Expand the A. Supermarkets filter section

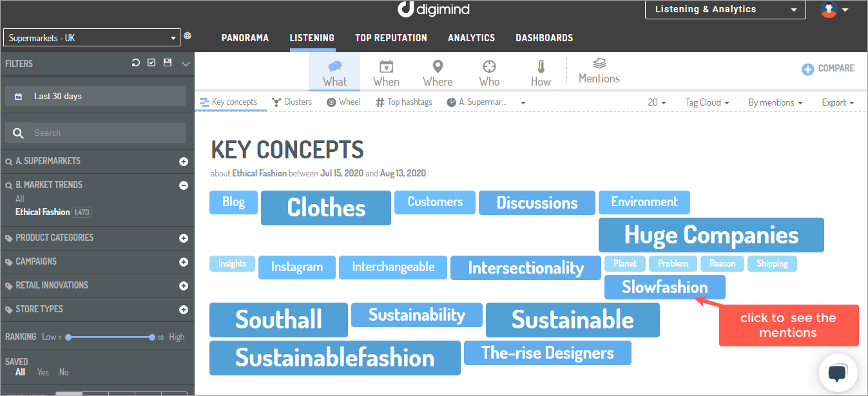tap(184, 162)
